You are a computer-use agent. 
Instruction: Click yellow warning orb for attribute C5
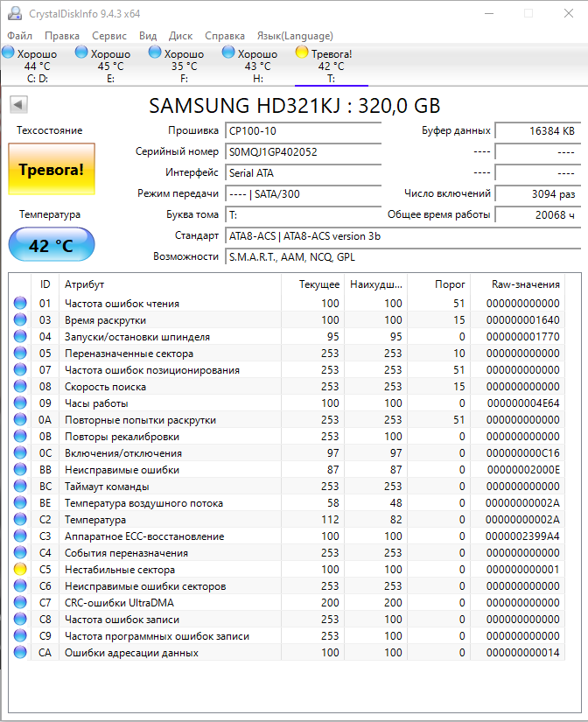click(x=20, y=569)
